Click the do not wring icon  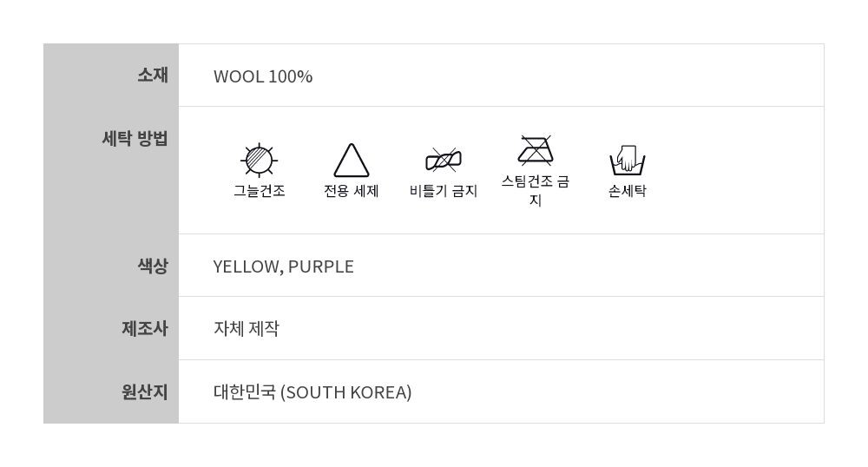pos(444,160)
